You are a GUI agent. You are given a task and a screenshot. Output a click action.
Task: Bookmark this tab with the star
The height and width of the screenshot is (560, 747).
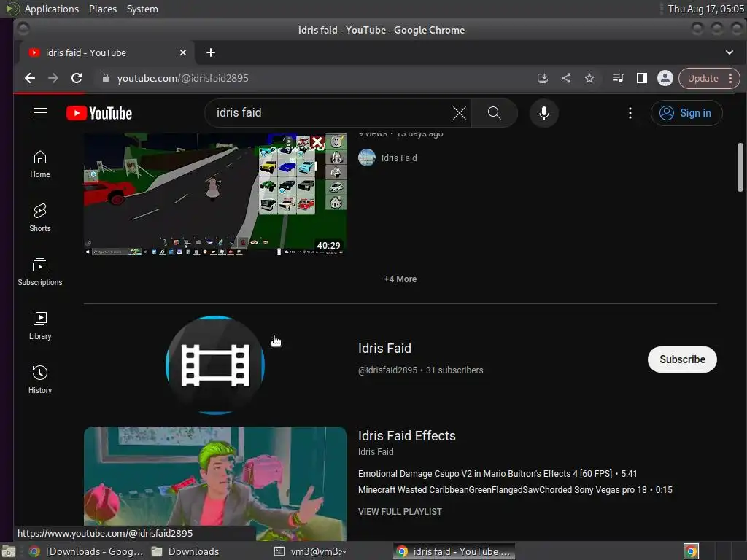(x=589, y=78)
